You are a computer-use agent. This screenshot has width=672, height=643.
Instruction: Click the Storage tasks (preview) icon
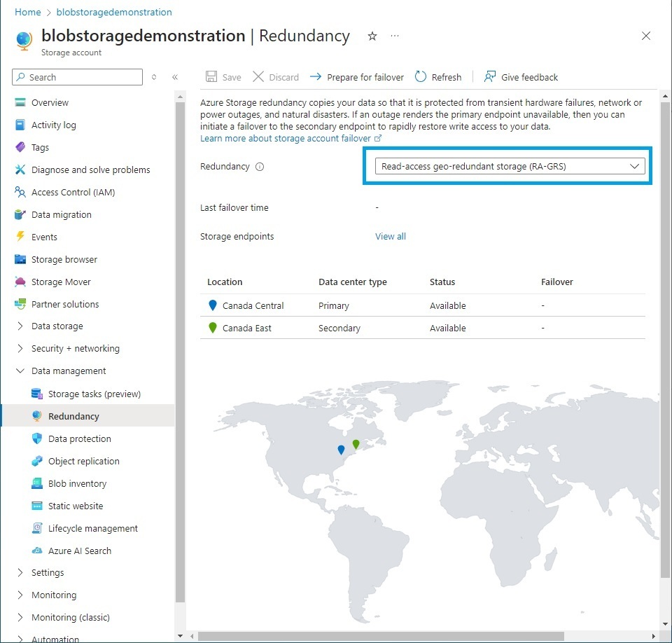pyautogui.click(x=37, y=394)
